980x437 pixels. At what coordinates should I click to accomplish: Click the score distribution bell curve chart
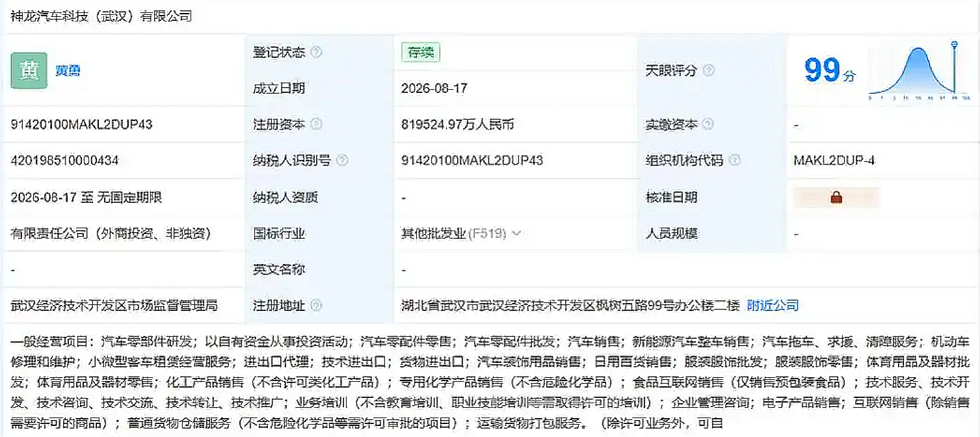[920, 71]
